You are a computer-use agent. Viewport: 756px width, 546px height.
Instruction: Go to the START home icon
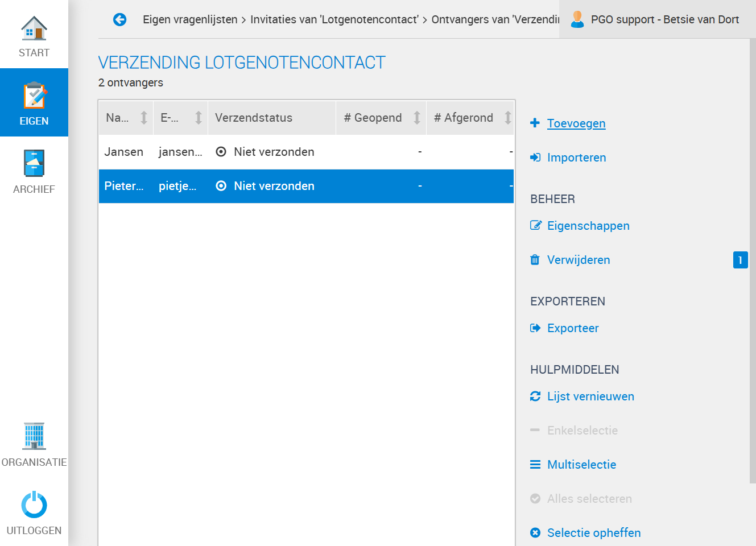[34, 28]
